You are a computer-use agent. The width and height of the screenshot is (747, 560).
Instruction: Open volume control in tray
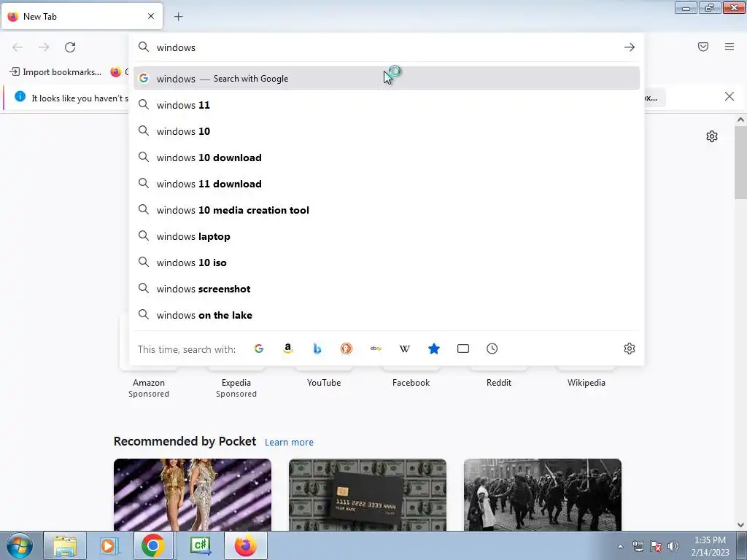click(x=673, y=546)
